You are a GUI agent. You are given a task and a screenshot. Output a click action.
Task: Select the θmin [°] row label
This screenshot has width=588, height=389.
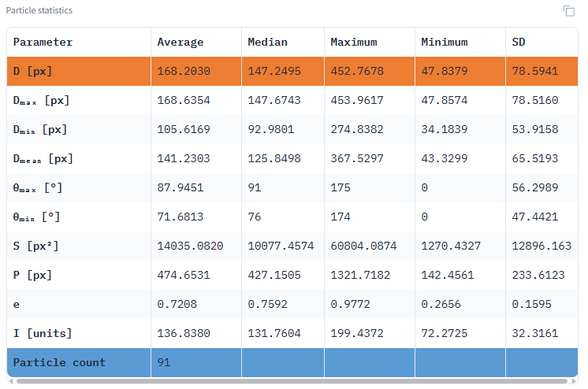click(x=36, y=217)
